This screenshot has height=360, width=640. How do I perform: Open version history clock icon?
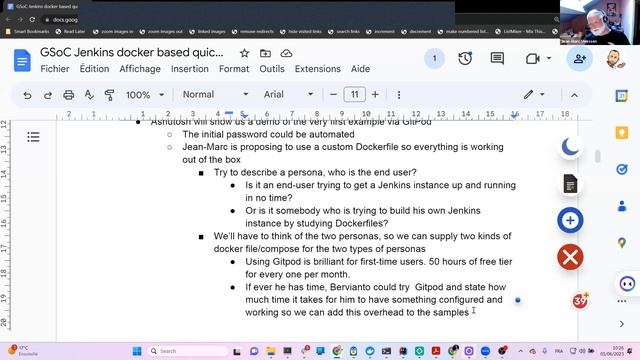click(465, 59)
